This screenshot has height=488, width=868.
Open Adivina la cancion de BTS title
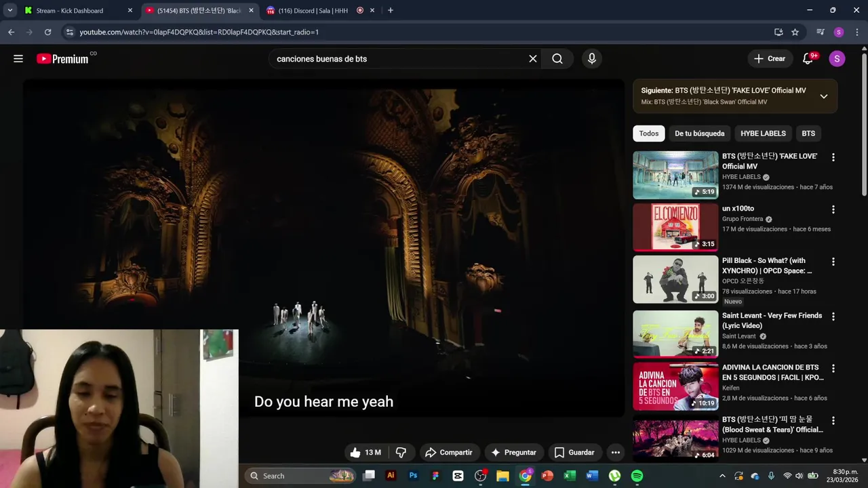pyautogui.click(x=772, y=373)
